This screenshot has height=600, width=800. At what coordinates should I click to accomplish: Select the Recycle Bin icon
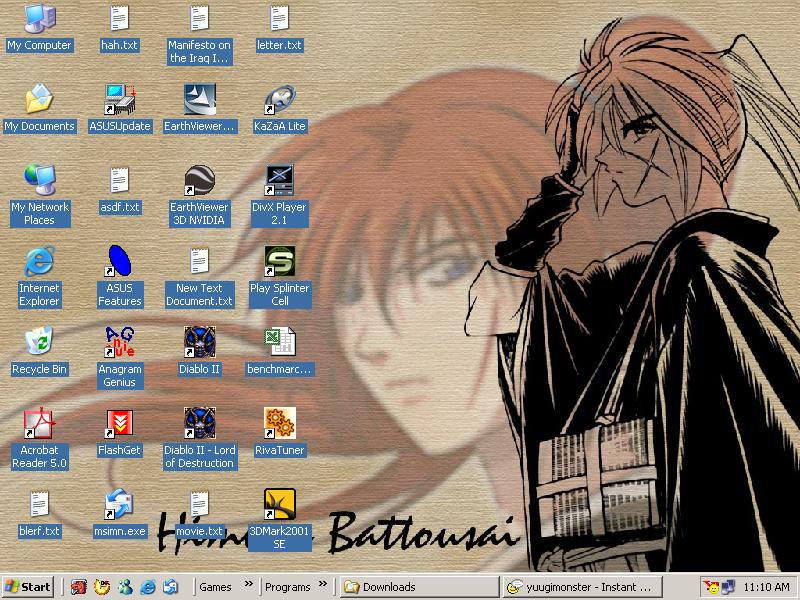click(39, 344)
